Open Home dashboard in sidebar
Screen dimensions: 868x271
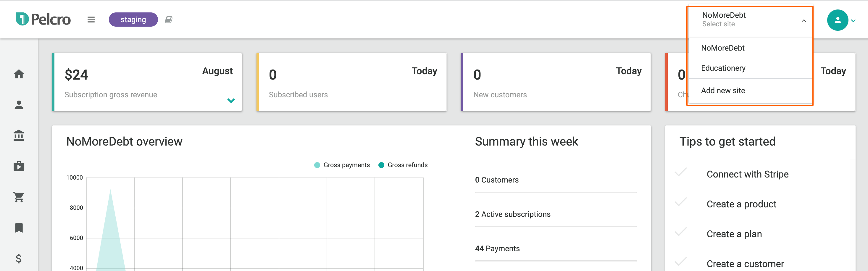[x=19, y=74]
